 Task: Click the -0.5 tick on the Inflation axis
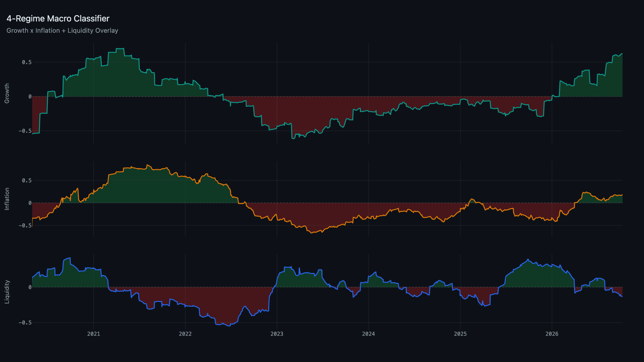click(25, 226)
